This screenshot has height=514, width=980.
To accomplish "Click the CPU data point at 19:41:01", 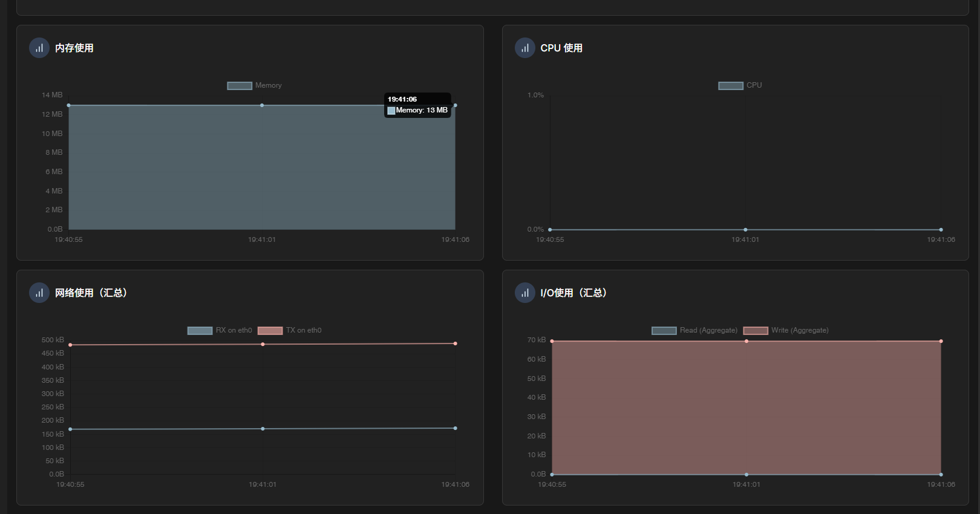I will pyautogui.click(x=745, y=230).
